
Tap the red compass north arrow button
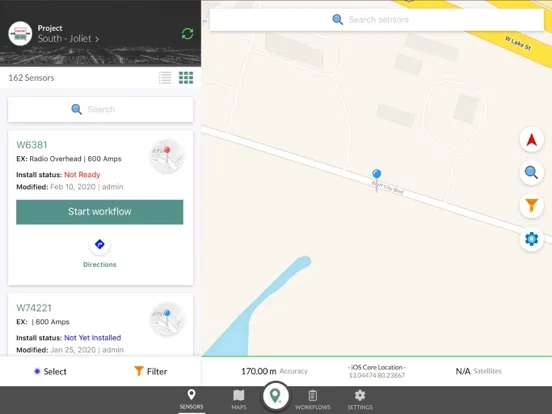(x=532, y=140)
